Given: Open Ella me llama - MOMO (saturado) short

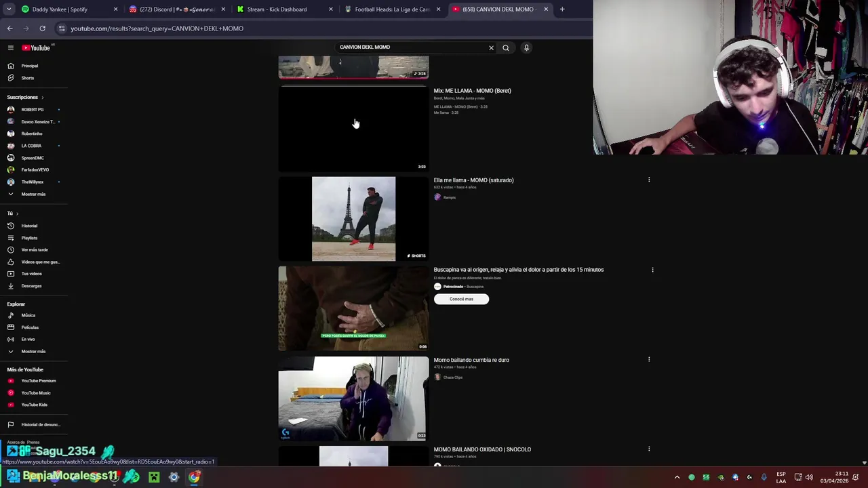Looking at the screenshot, I should pyautogui.click(x=473, y=180).
